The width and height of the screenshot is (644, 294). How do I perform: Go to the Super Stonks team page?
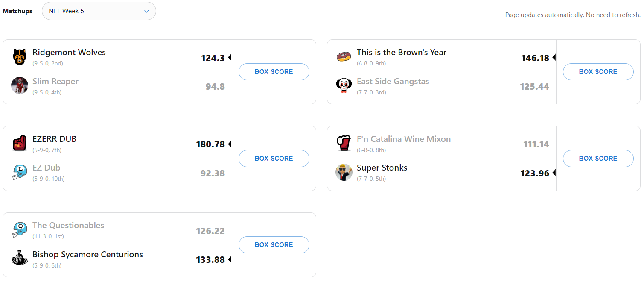[382, 168]
